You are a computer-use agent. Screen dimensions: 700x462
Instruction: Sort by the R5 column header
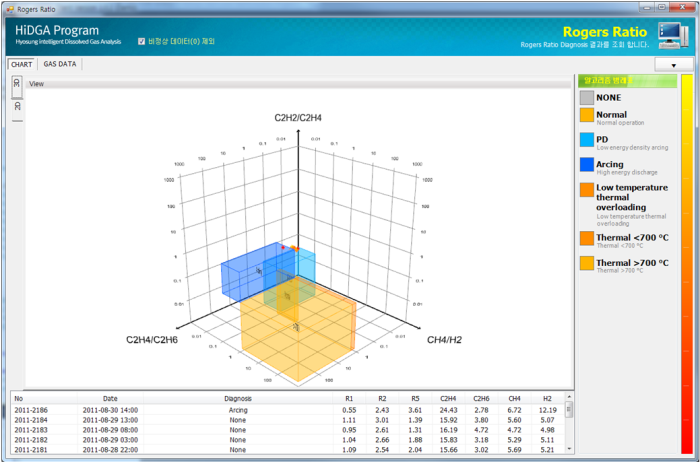[x=415, y=399]
